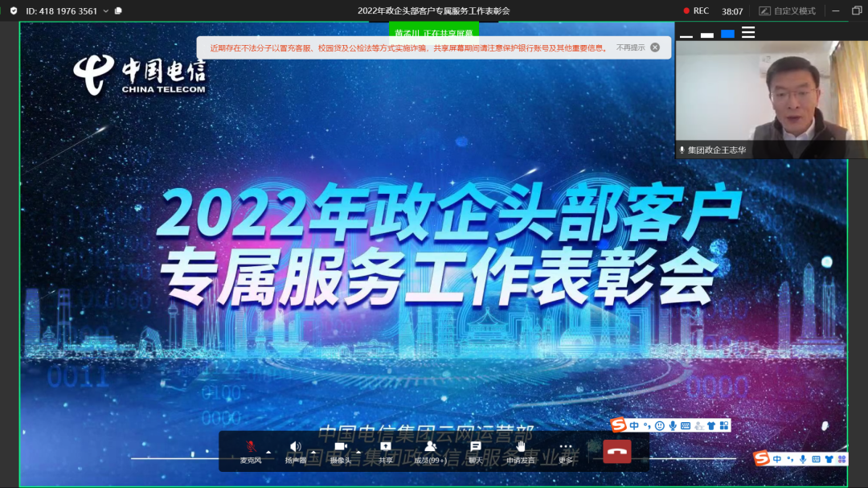Viewport: 868px width, 488px height.
Task: Open the keyboard icon in the corner Sogou toolbar
Action: (x=816, y=458)
